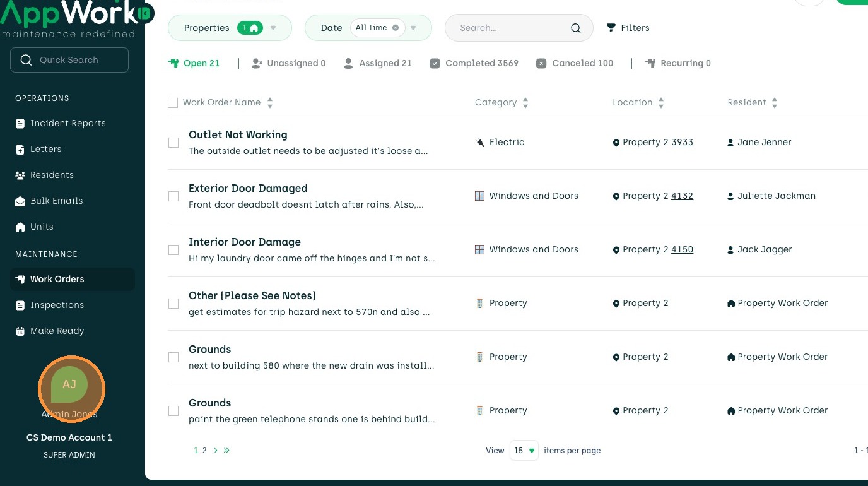Check the Outlet Not Working row checkbox

(173, 143)
